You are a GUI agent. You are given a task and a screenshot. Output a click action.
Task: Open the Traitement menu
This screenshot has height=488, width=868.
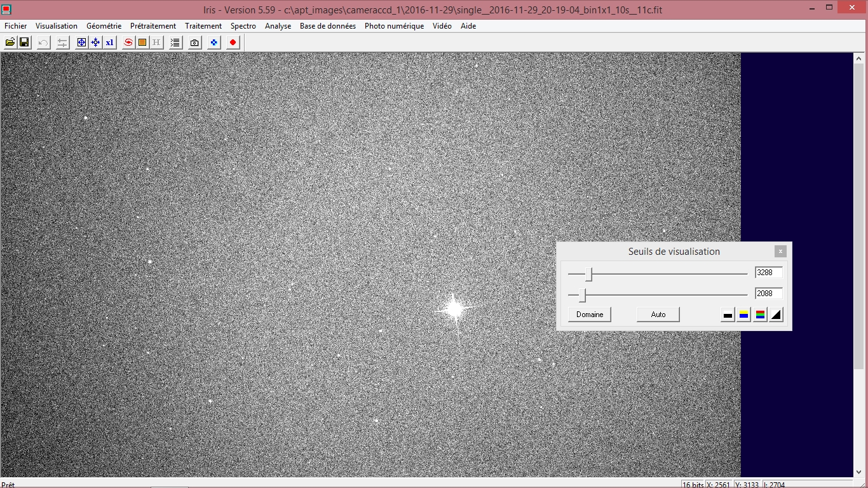pyautogui.click(x=203, y=26)
